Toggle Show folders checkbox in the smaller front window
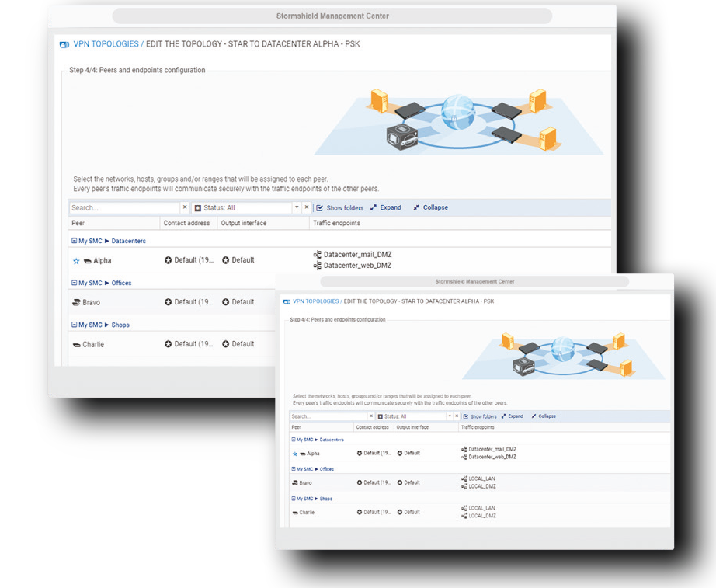716x588 pixels. point(465,416)
